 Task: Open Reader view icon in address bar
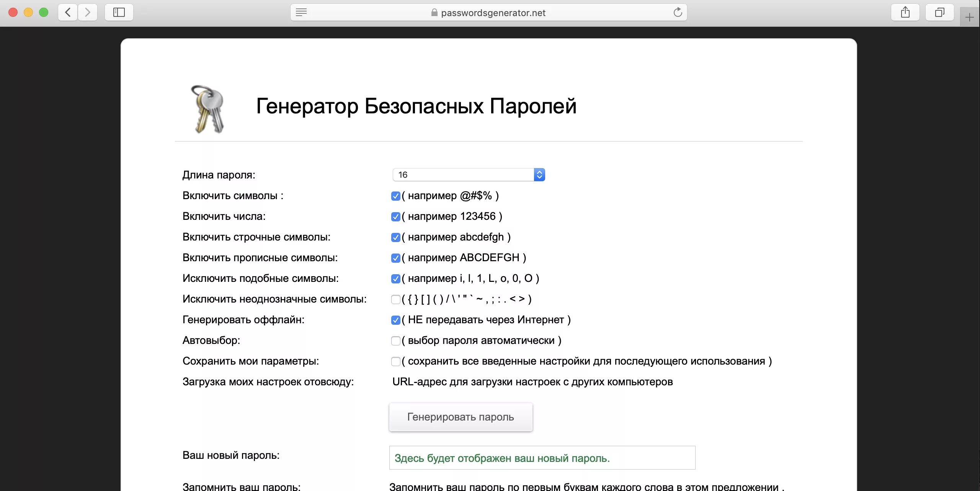[301, 12]
